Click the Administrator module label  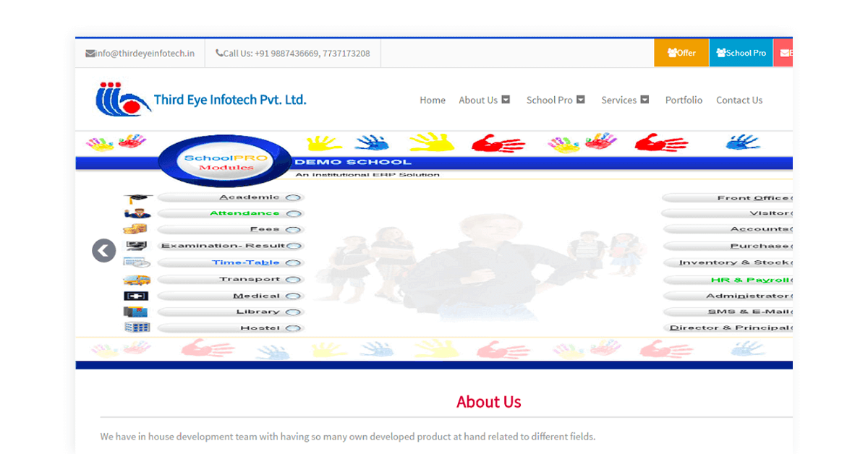click(x=748, y=296)
